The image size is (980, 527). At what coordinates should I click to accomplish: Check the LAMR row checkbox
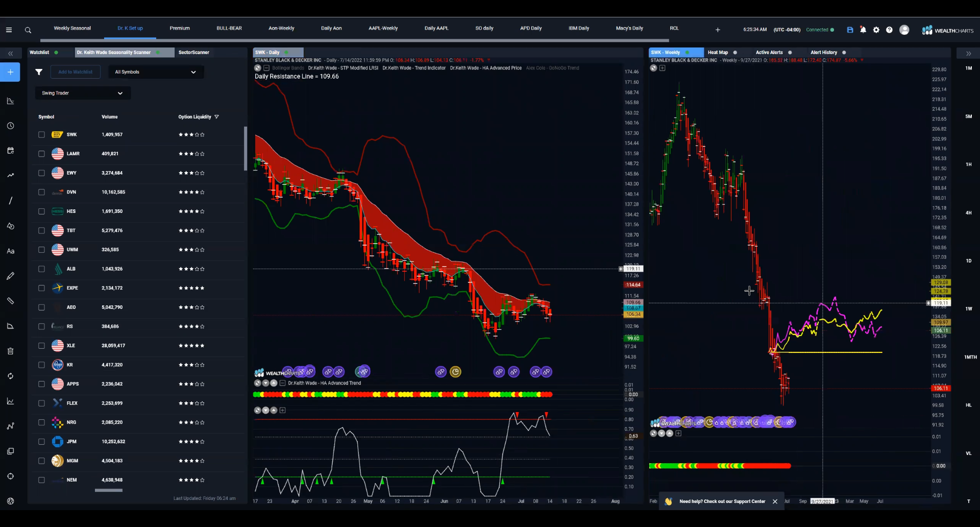pyautogui.click(x=41, y=154)
